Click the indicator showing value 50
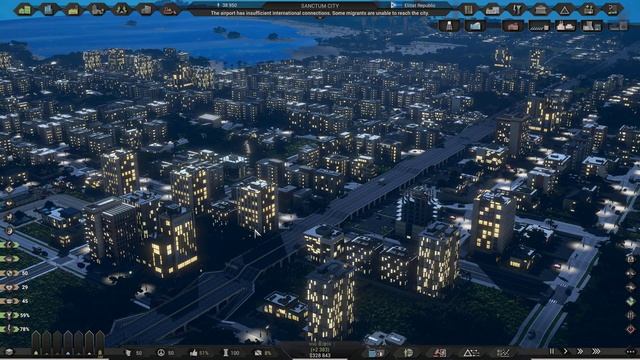The height and width of the screenshot is (360, 640). 14,273
